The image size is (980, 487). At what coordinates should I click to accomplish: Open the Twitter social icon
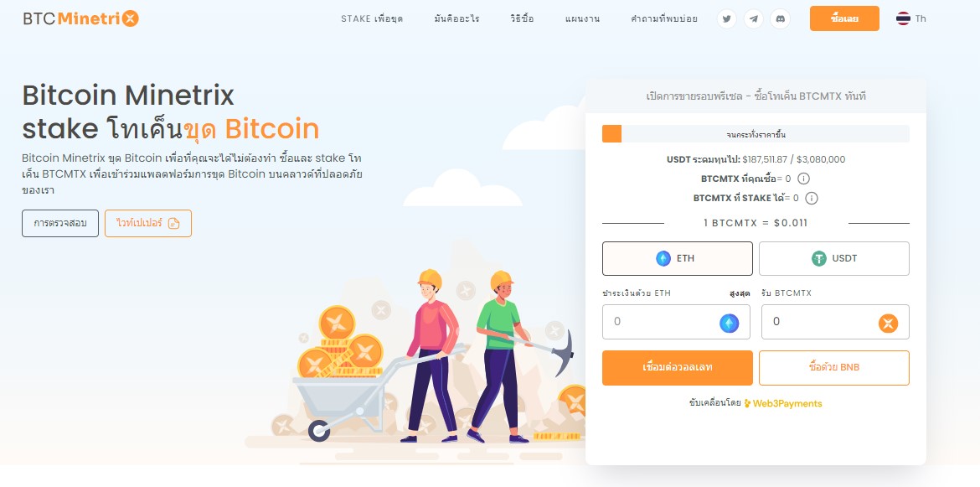726,18
